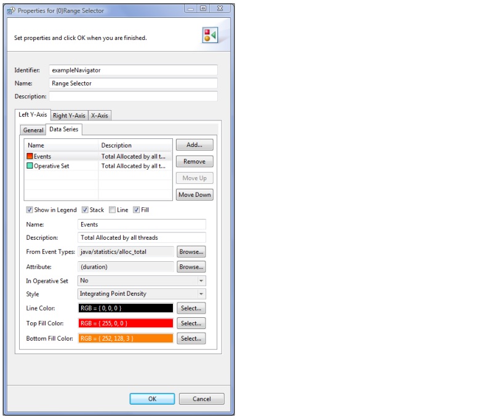Uncheck the Fill checkbox
Image resolution: width=504 pixels, height=420 pixels.
(136, 210)
